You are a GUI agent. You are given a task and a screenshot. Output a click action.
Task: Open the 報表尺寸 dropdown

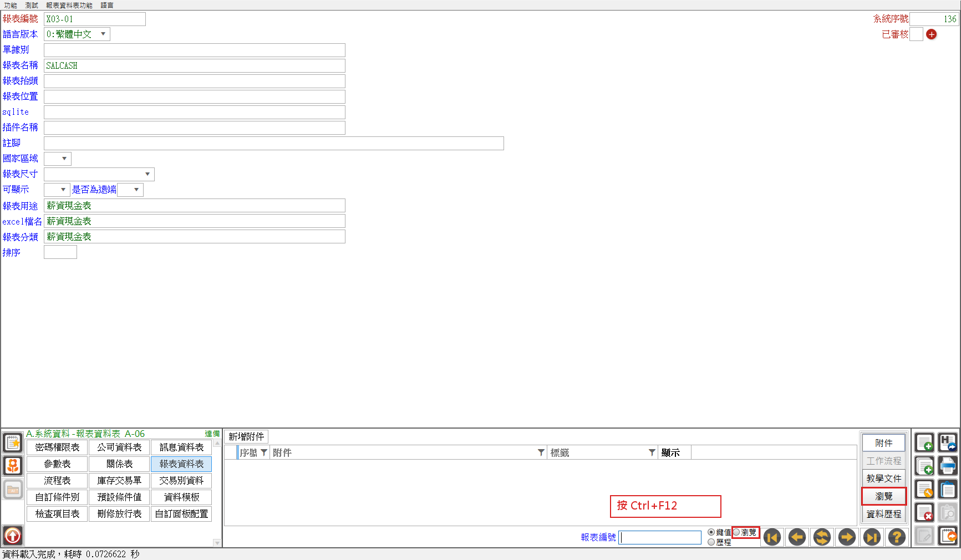tap(148, 174)
